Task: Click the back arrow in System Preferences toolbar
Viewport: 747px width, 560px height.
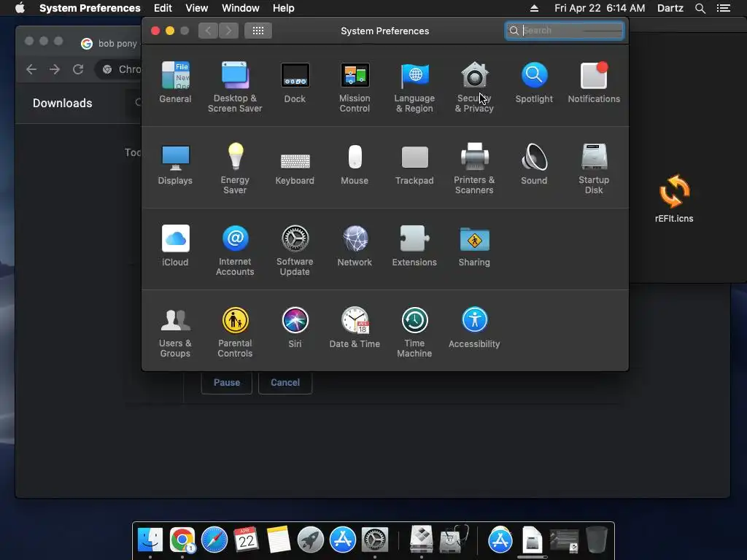Action: coord(208,31)
